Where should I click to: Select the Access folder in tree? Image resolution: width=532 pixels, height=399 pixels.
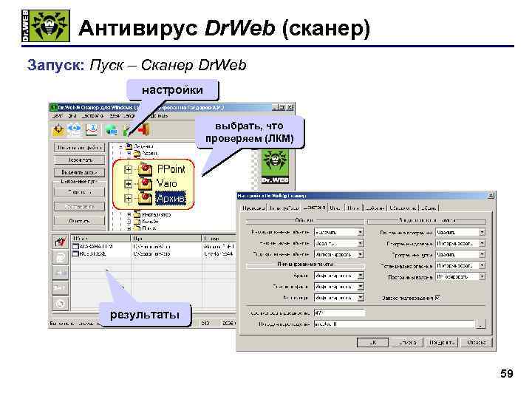[149, 154]
